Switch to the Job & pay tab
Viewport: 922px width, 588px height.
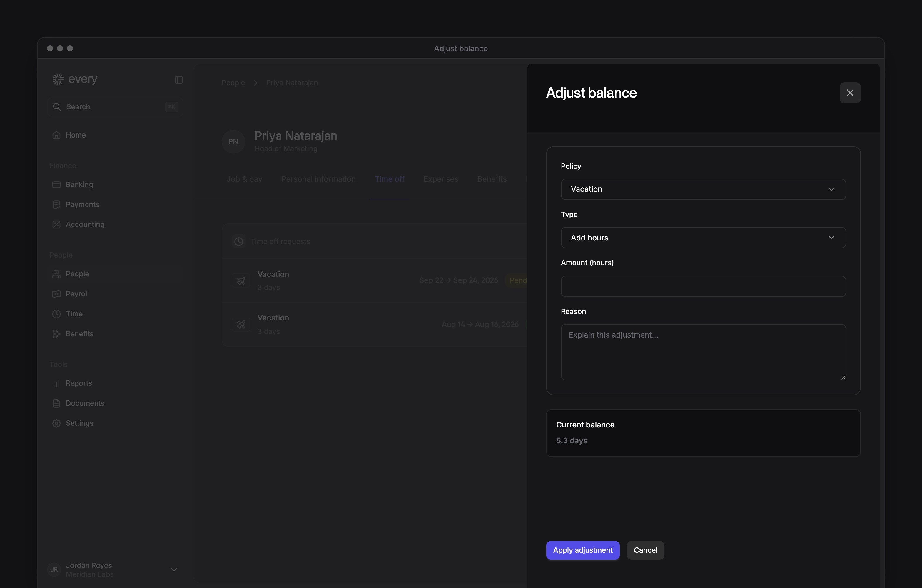point(244,179)
